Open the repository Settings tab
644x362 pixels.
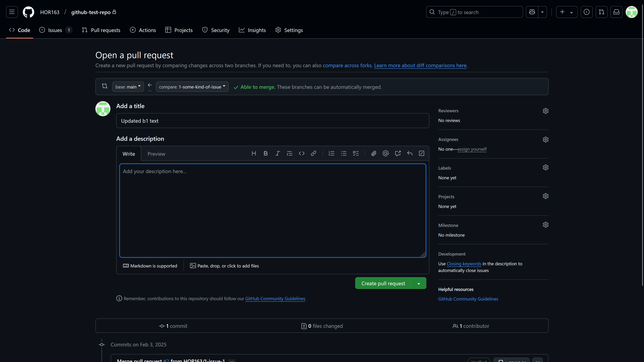click(289, 30)
